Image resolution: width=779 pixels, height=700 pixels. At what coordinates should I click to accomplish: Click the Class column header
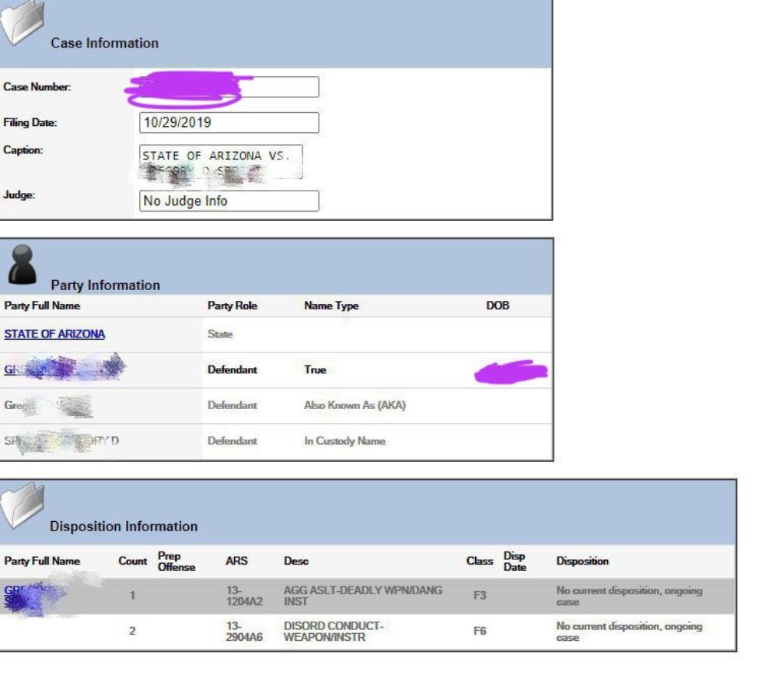coord(480,562)
